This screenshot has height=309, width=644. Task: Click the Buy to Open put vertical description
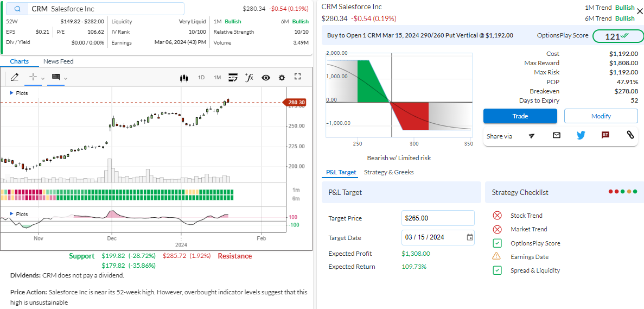(420, 35)
